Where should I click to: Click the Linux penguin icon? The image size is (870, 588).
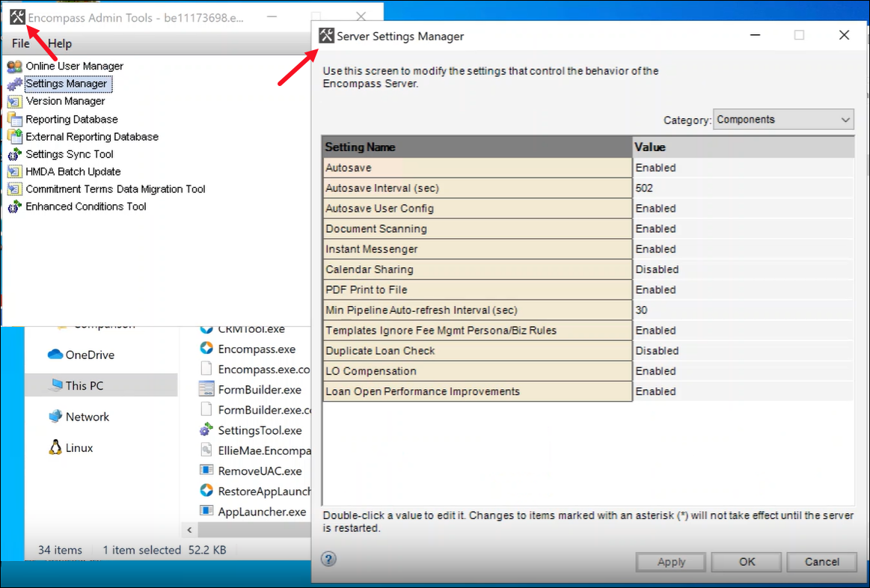point(55,447)
